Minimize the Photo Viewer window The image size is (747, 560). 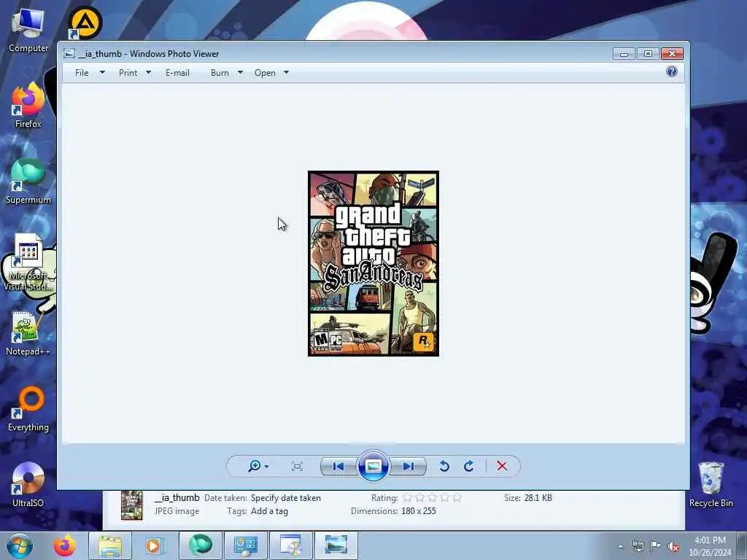click(x=624, y=53)
